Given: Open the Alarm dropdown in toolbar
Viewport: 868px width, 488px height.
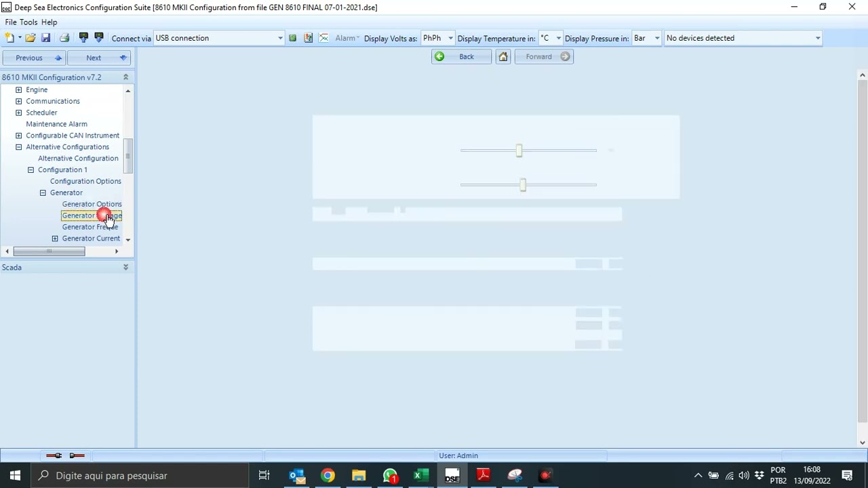Looking at the screenshot, I should (x=347, y=38).
